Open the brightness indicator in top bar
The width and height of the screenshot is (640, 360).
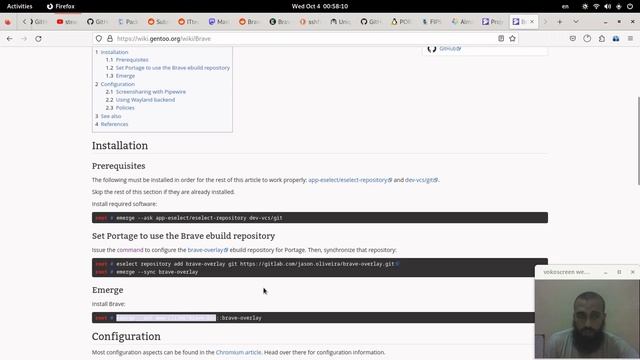[x=585, y=6]
